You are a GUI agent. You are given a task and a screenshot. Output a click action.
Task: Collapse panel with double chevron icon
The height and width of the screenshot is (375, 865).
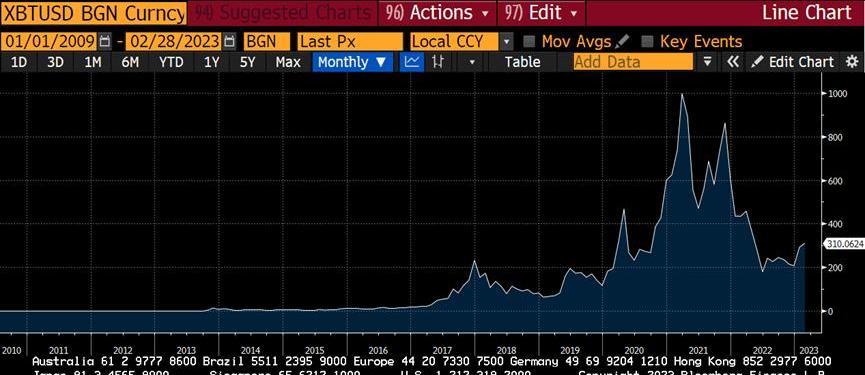733,62
